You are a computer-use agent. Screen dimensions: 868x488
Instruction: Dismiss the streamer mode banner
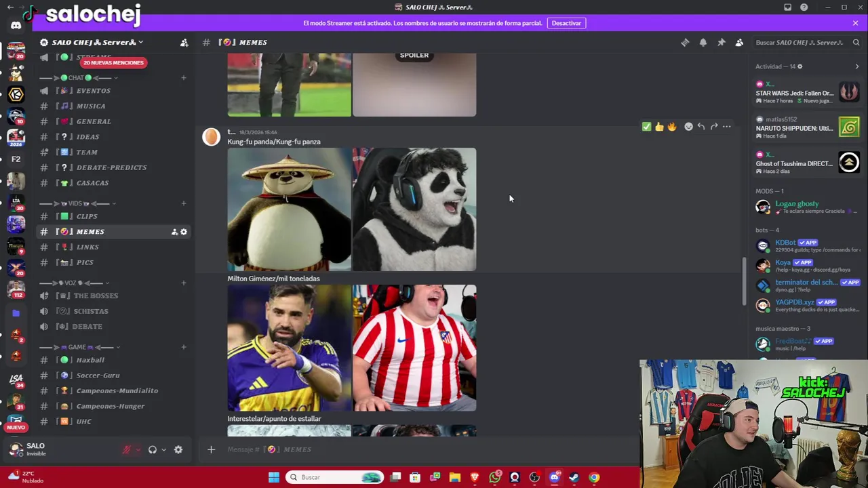[x=855, y=23]
